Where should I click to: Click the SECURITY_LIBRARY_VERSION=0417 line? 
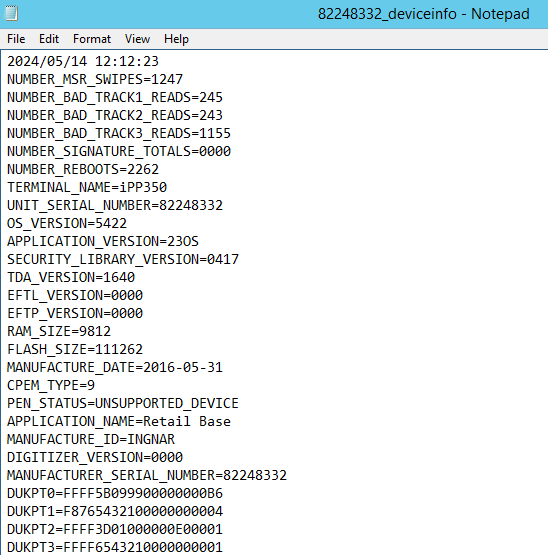(123, 259)
